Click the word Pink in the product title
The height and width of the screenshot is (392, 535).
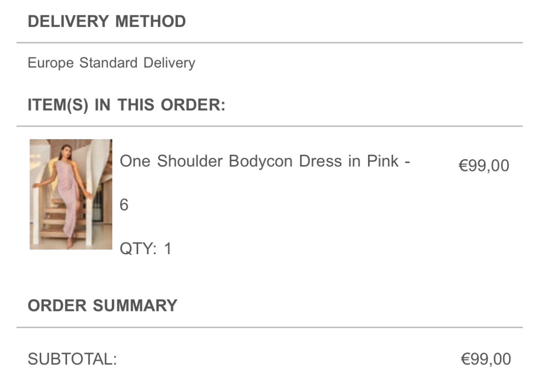[382, 161]
